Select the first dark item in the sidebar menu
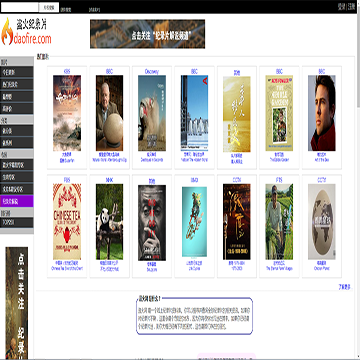 17,72
